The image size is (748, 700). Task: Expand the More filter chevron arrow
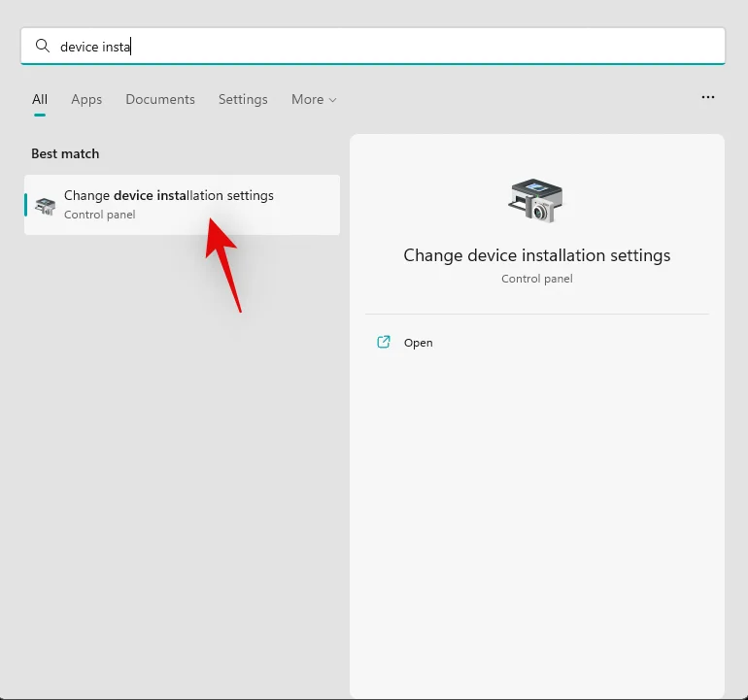[333, 100]
